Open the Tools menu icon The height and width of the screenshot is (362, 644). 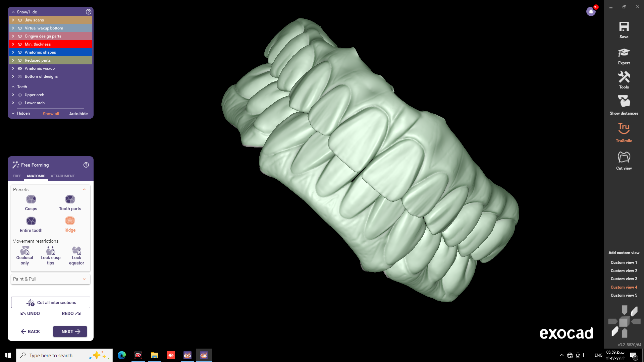click(624, 77)
